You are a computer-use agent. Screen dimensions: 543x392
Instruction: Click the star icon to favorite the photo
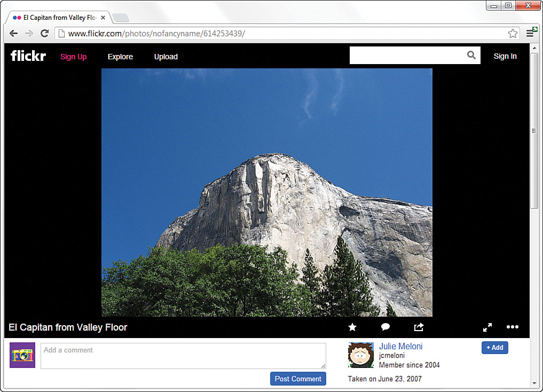pos(352,327)
